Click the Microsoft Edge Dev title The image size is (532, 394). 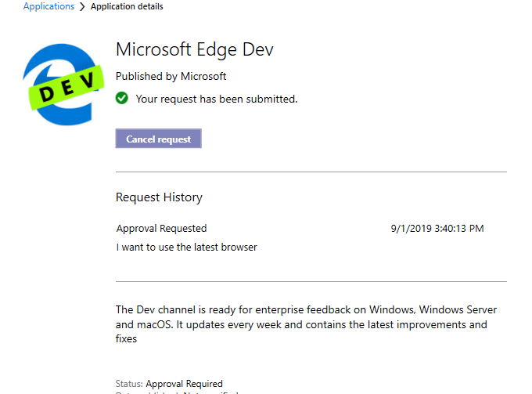[x=194, y=49]
